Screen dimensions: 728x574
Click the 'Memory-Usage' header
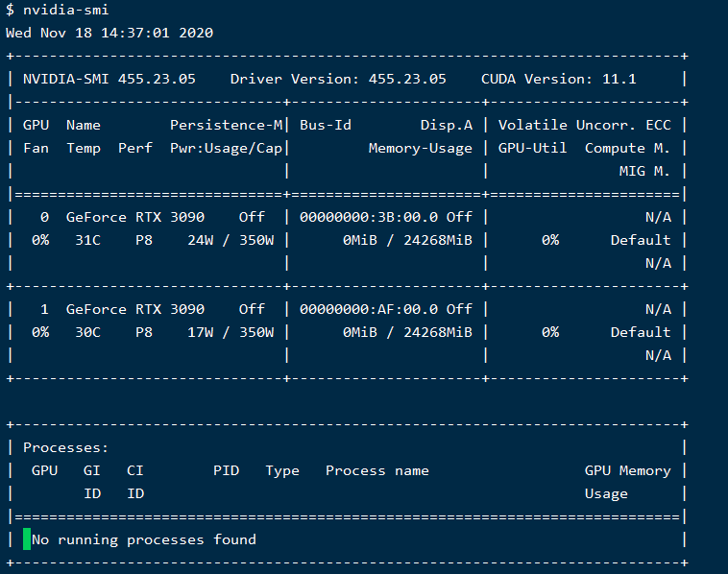pyautogui.click(x=420, y=148)
